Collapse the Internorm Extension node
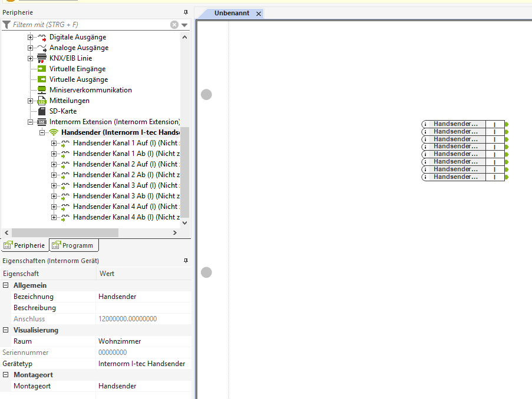The height and width of the screenshot is (399, 532). click(x=31, y=122)
